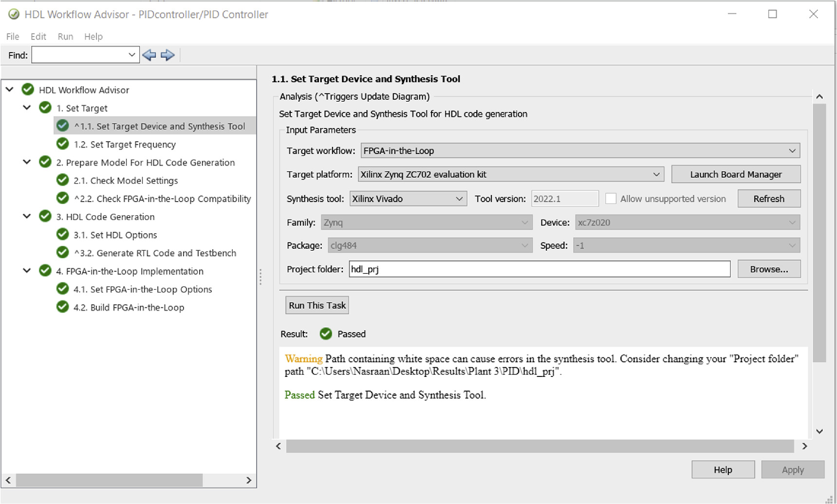Click the horizontal scrollbar under results pane
Screen dimensions: 837x504
click(539, 446)
